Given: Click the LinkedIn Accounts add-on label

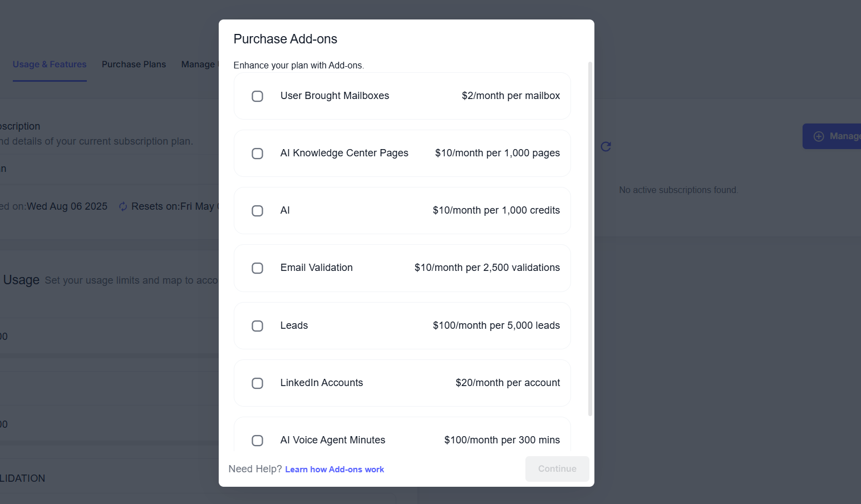Looking at the screenshot, I should pos(321,383).
